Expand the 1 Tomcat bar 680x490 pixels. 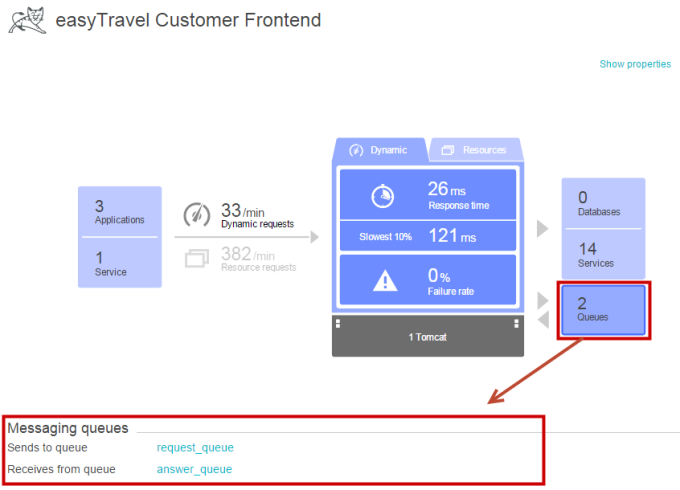[x=428, y=336]
